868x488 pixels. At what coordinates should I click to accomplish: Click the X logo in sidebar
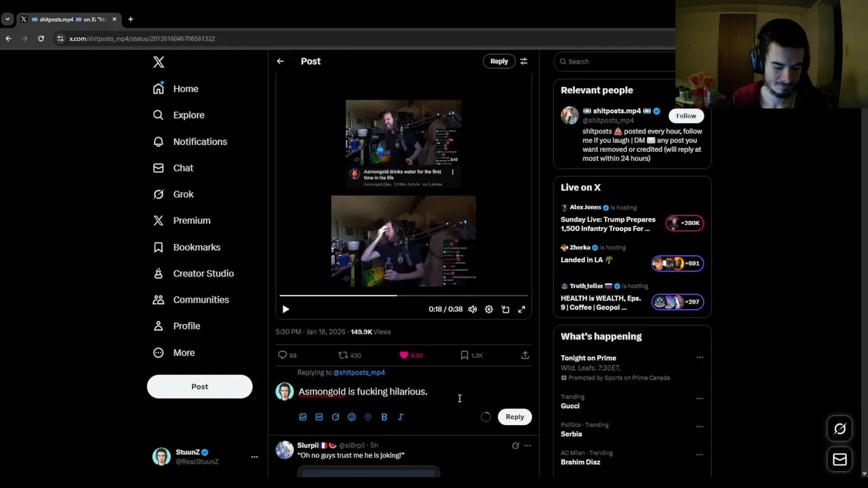[x=159, y=62]
